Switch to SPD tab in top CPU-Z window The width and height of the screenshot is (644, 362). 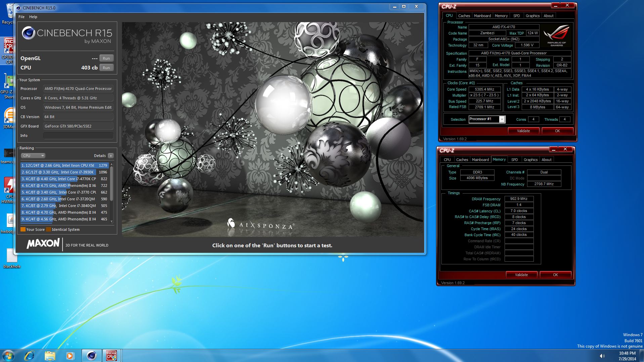[516, 16]
